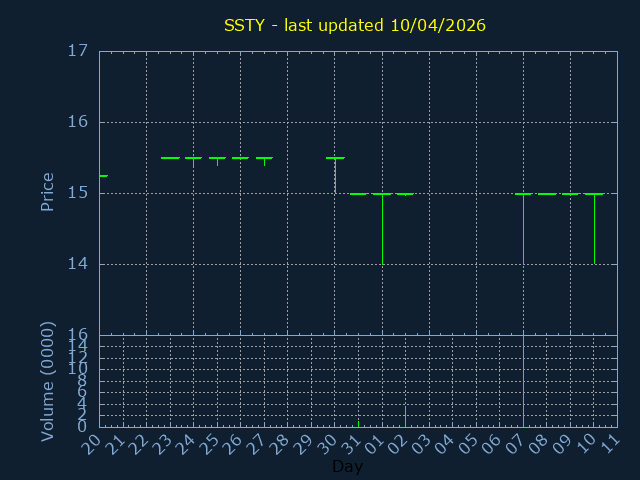This screenshot has height=480, width=640.
Task: Click the "Day" axis label
Action: coord(347,466)
